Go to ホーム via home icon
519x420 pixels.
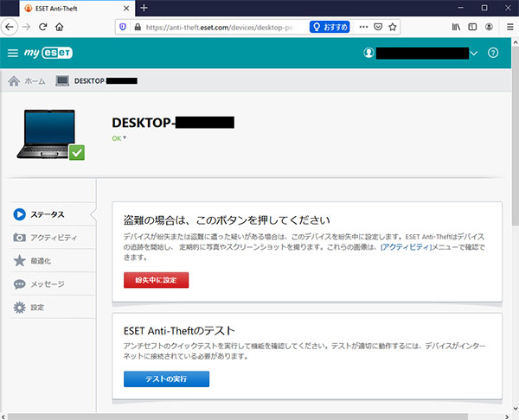(14, 81)
